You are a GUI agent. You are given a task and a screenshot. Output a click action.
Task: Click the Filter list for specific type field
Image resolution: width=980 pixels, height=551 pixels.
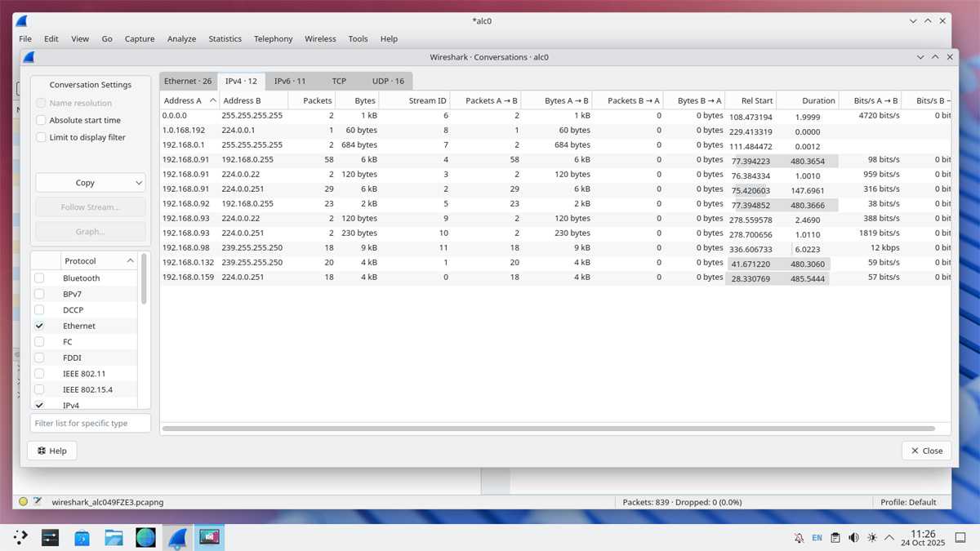point(91,424)
